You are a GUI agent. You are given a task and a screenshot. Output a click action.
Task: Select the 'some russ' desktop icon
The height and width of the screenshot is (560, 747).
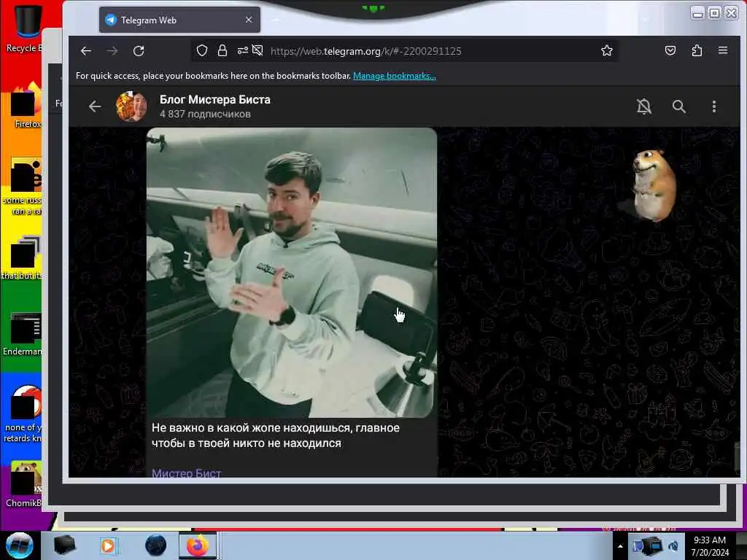[24, 187]
